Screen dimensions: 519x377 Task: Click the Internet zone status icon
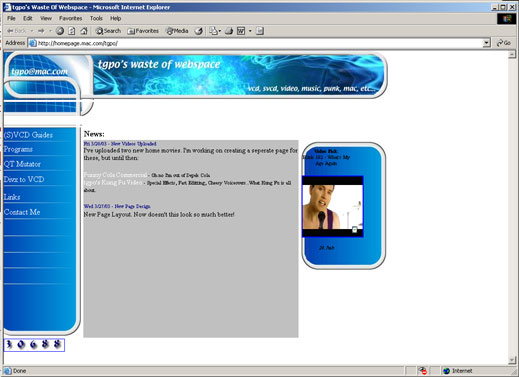(447, 371)
